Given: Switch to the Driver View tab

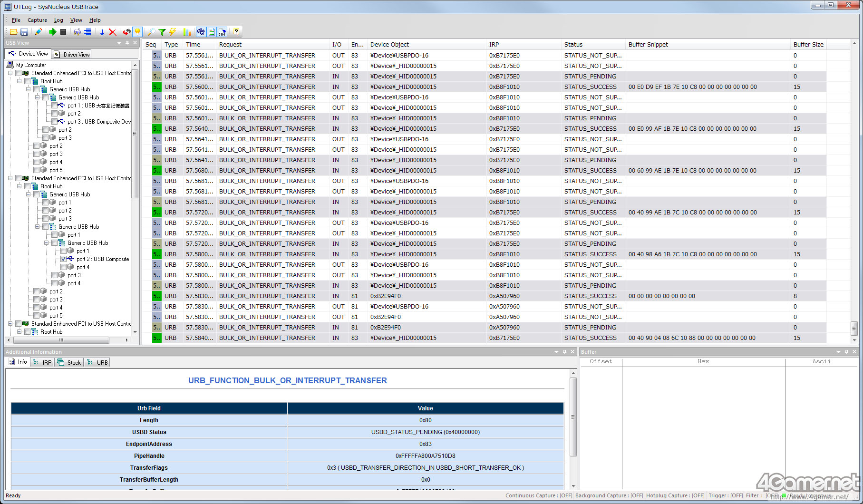Looking at the screenshot, I should point(72,54).
